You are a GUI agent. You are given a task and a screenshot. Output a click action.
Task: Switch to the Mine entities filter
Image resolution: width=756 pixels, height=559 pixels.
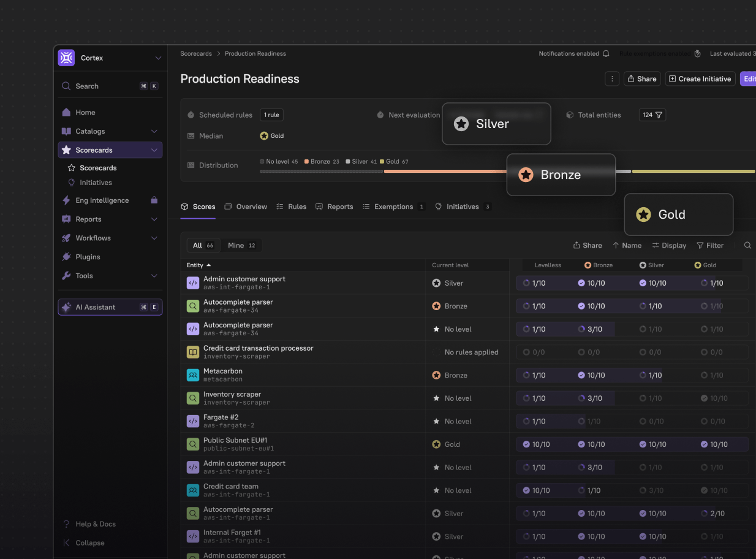point(241,245)
